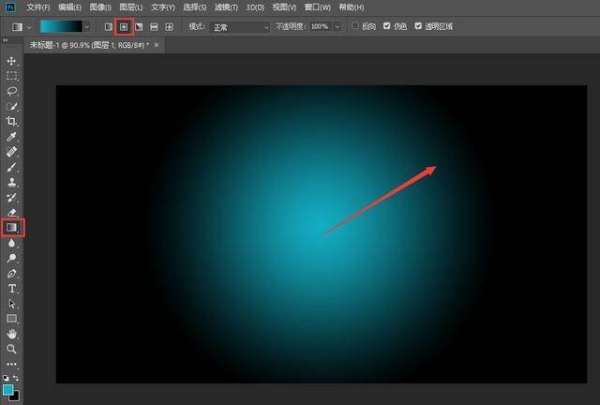The height and width of the screenshot is (405, 600).
Task: Select the Brush tool
Action: point(12,167)
